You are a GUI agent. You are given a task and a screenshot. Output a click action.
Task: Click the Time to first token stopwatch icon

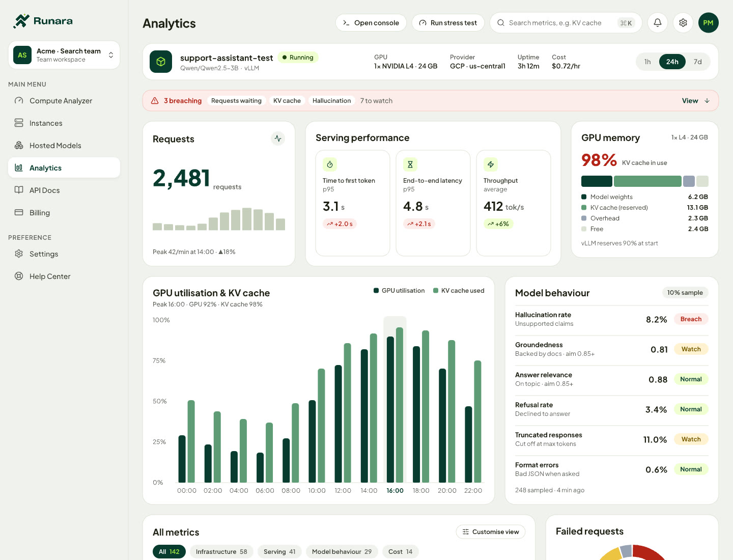330,164
